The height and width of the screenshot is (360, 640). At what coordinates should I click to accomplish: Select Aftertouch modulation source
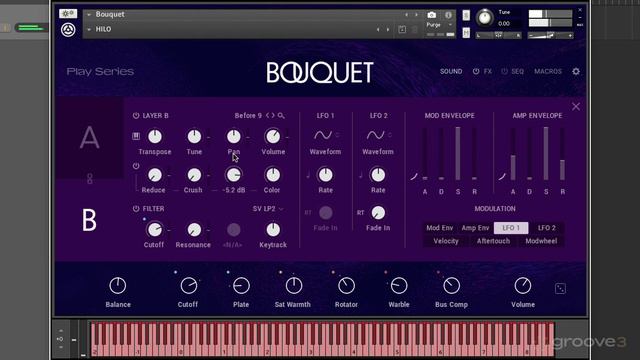493,241
